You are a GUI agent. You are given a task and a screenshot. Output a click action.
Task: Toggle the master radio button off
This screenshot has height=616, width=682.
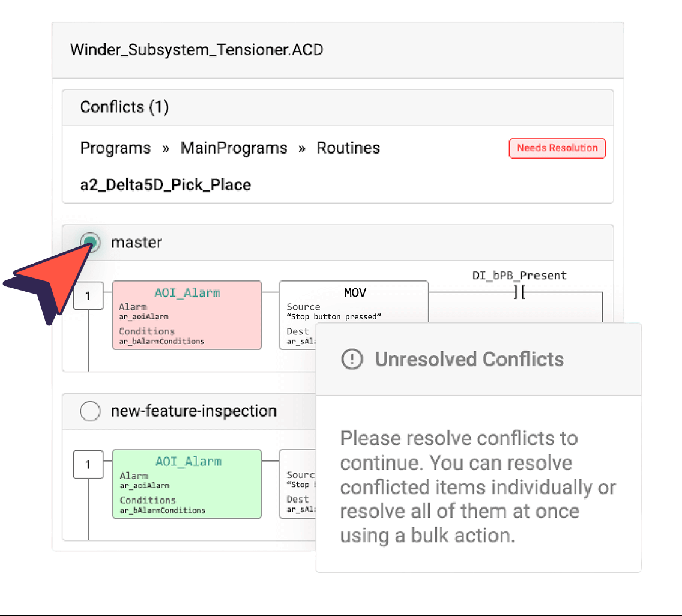tap(90, 242)
